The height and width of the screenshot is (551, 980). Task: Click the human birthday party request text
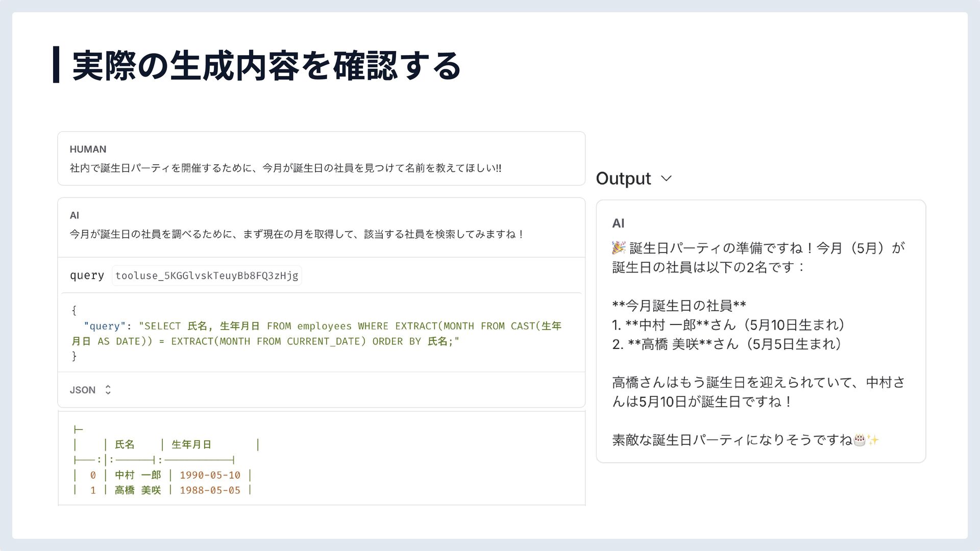(x=285, y=168)
